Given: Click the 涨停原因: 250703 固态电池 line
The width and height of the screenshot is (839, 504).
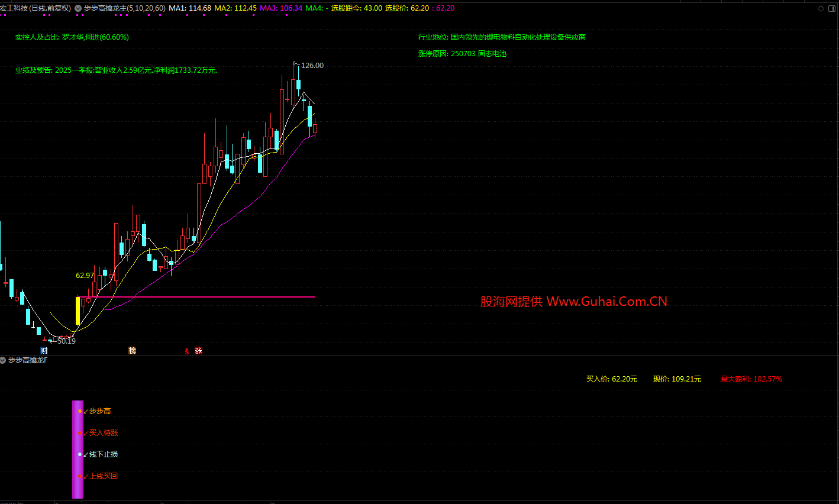Looking at the screenshot, I should tap(463, 54).
